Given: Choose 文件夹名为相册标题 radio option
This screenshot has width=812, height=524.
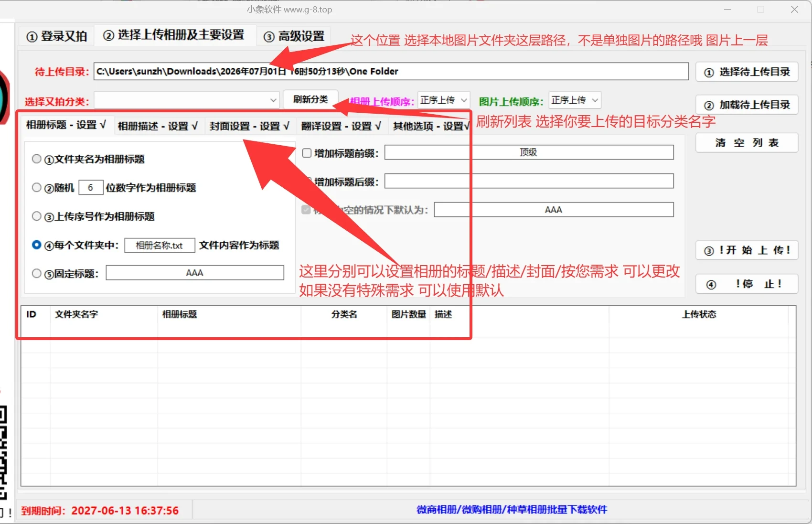Looking at the screenshot, I should coord(36,159).
